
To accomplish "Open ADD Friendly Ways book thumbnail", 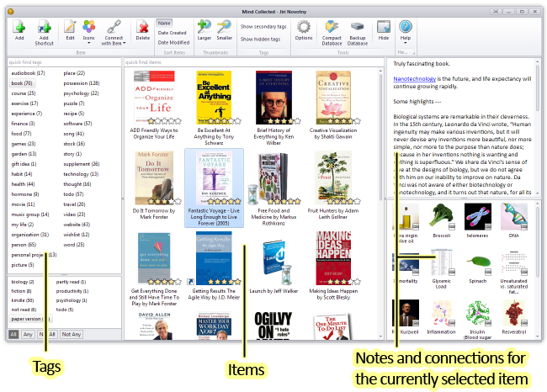I will [x=154, y=98].
